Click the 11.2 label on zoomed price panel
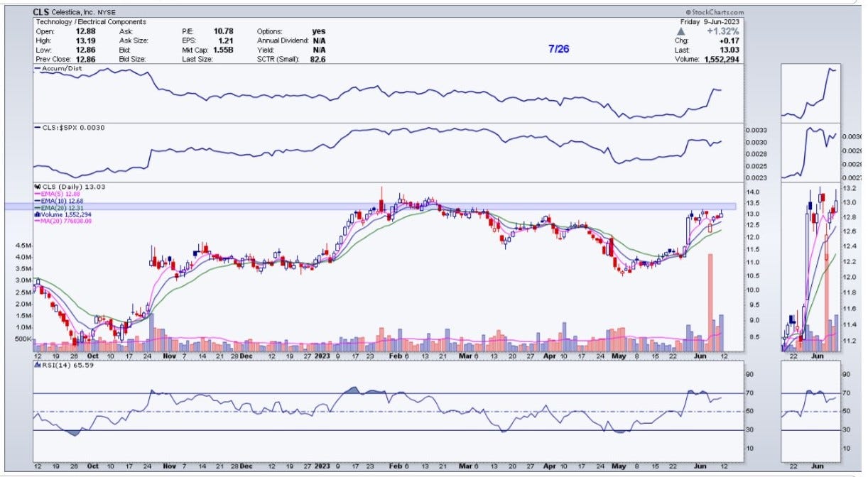Viewport: 868px width, 477px height. click(848, 341)
